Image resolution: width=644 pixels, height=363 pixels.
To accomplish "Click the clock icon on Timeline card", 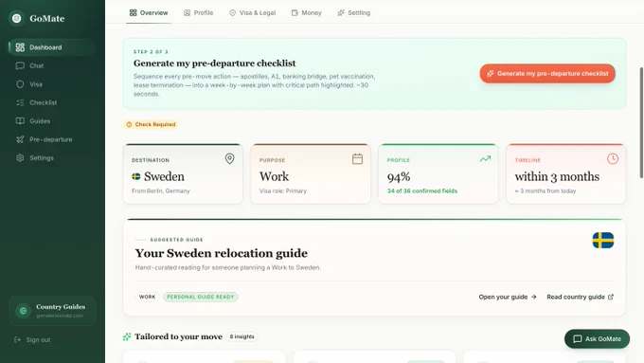I will (x=613, y=158).
